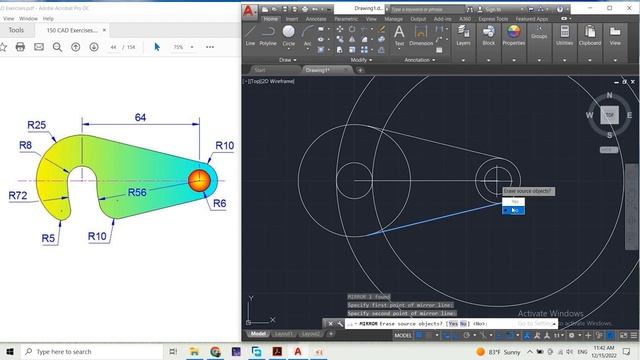Click the Tools tab in Acrobat
Viewport: 640px width, 360px height.
pyautogui.click(x=16, y=30)
